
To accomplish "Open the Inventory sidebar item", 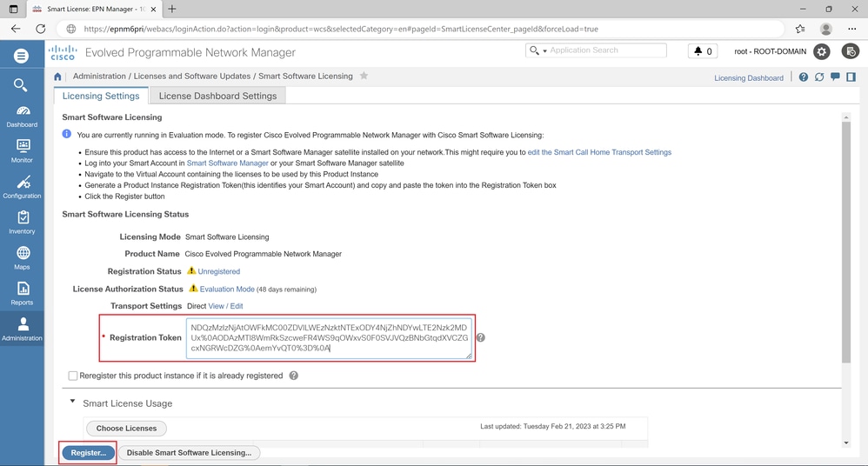I will click(22, 223).
